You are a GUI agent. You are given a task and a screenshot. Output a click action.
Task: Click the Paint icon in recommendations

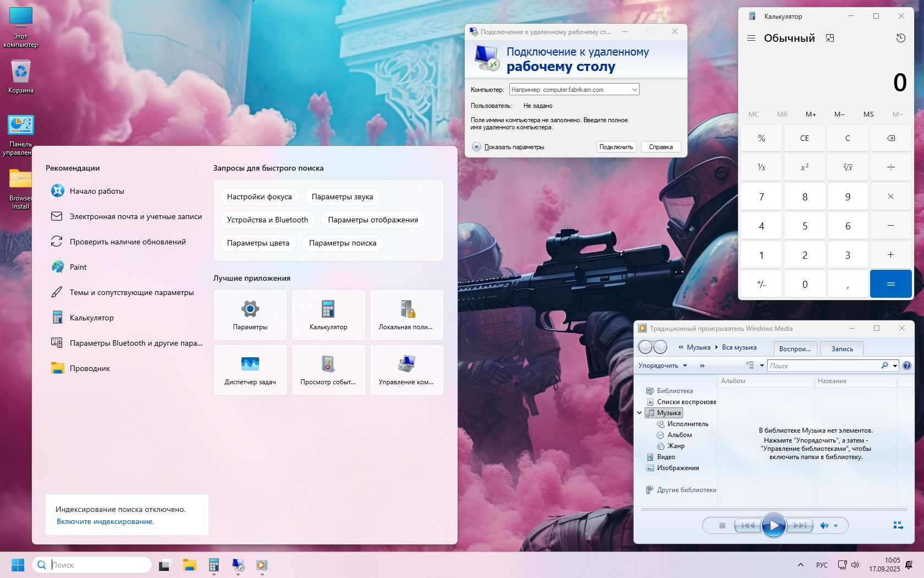(57, 267)
